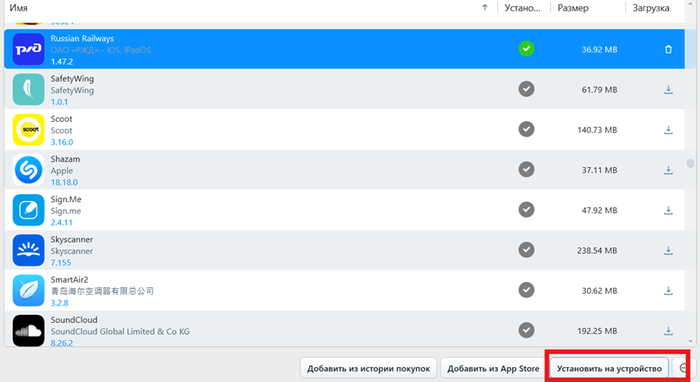Click the SafetyWing app icon

[x=29, y=89]
